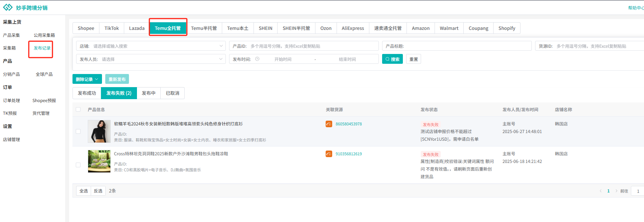Switch to the Ozon tab
This screenshot has width=644, height=222.
coord(326,28)
